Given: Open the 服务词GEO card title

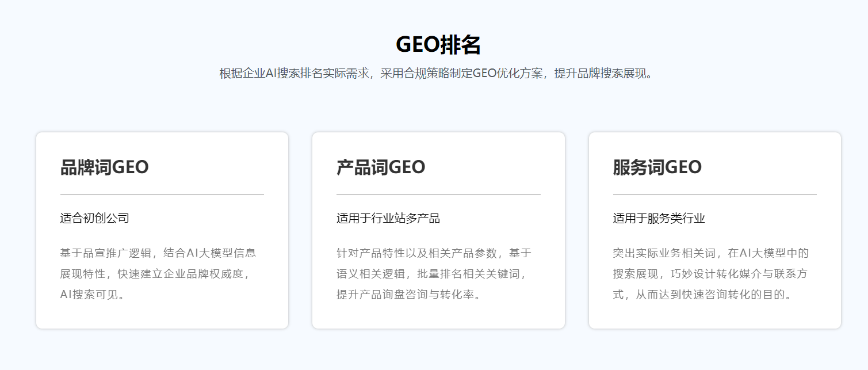Looking at the screenshot, I should 657,167.
